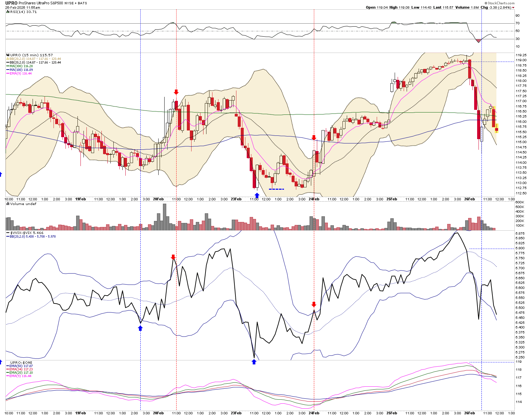Click the volume bars icon beside Volume undef
The height and width of the screenshot is (416, 532).
[8, 204]
